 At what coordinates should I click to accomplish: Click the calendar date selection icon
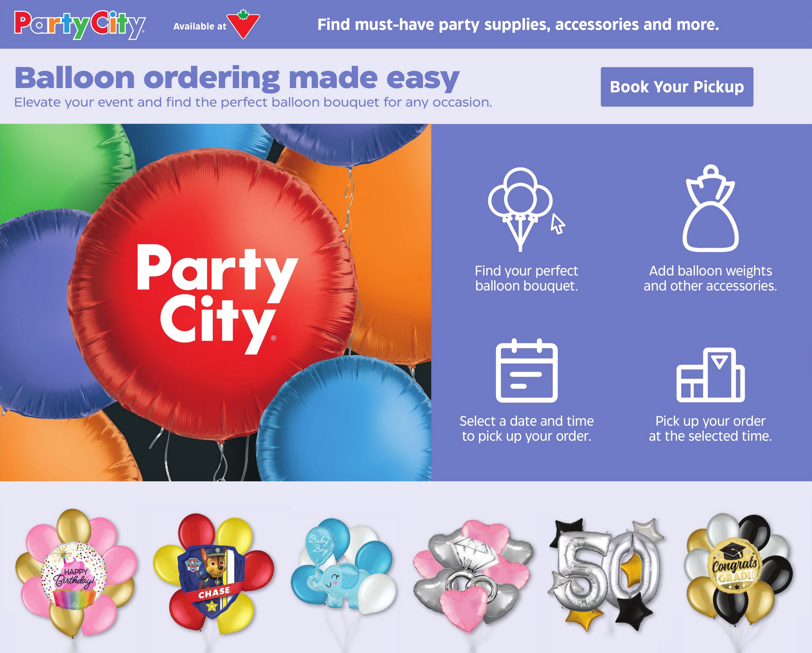(527, 371)
